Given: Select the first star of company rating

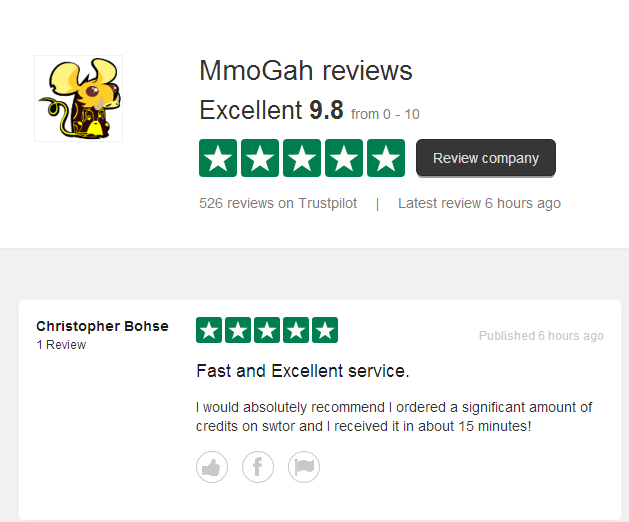Looking at the screenshot, I should point(218,158).
